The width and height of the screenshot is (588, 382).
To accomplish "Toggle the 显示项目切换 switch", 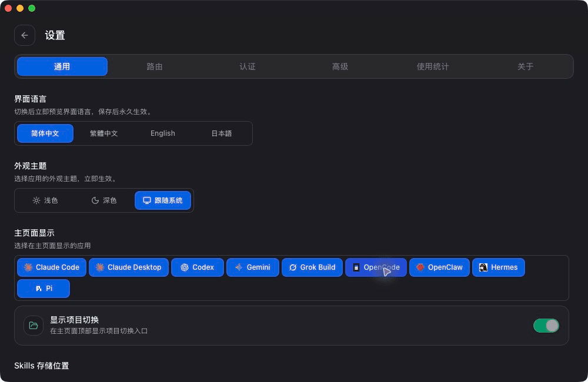I will pos(546,326).
